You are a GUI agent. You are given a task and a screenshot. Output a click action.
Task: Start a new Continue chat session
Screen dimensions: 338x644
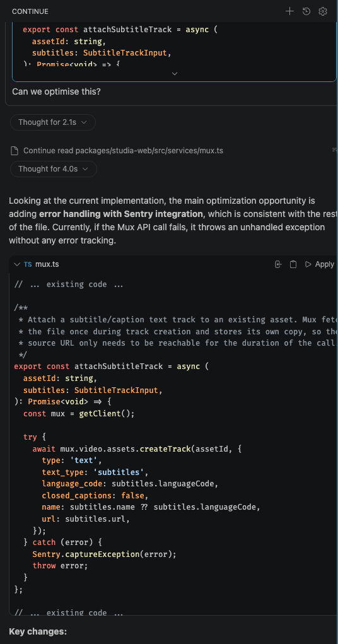[x=289, y=11]
